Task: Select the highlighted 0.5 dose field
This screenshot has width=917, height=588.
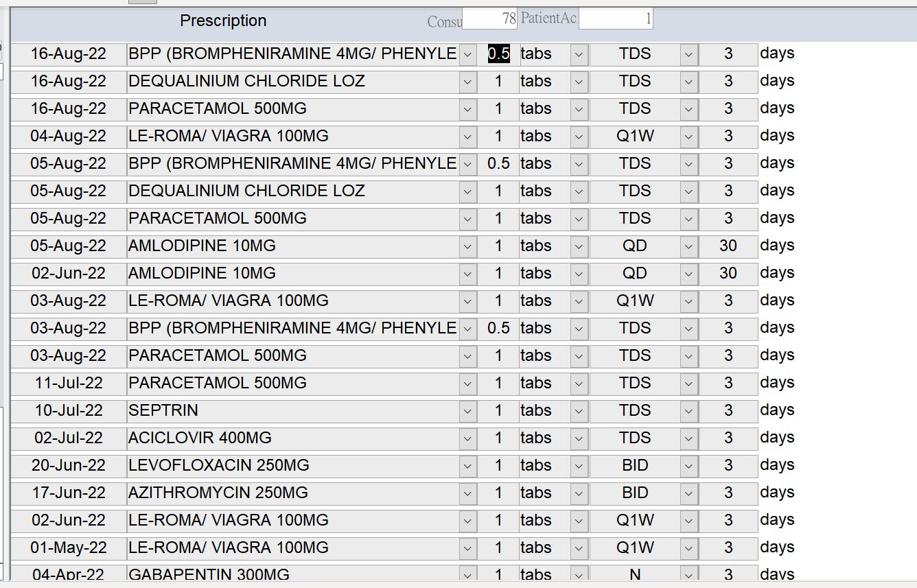Action: 498,54
